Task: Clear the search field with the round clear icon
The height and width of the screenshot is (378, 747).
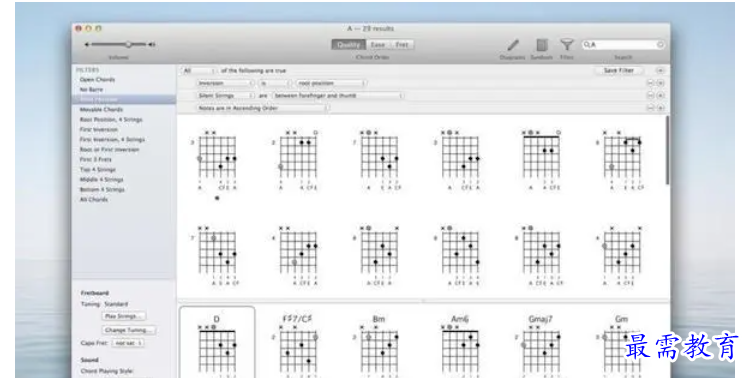Action: pyautogui.click(x=660, y=44)
